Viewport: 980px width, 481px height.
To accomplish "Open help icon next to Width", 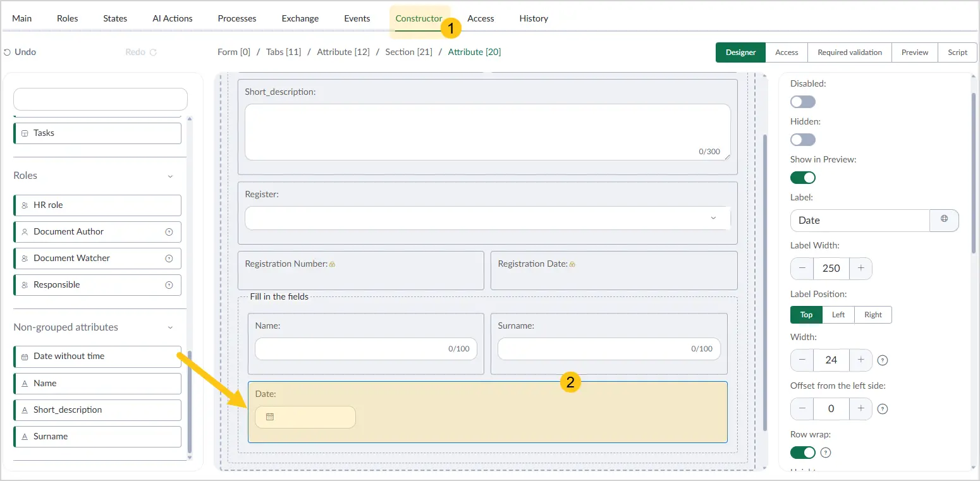I will point(883,360).
